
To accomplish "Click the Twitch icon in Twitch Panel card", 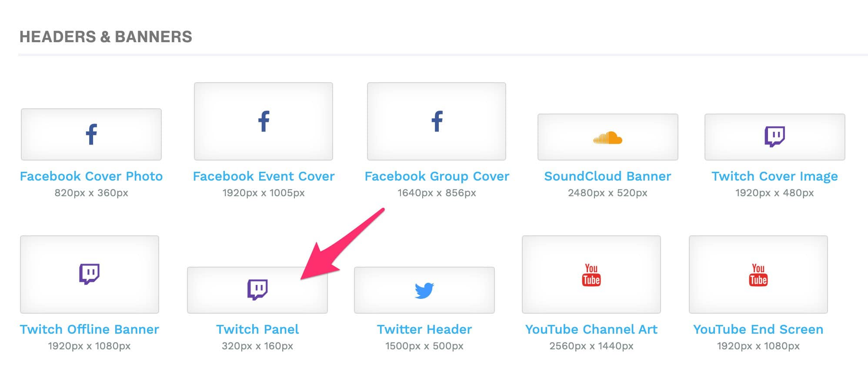I will [x=257, y=290].
